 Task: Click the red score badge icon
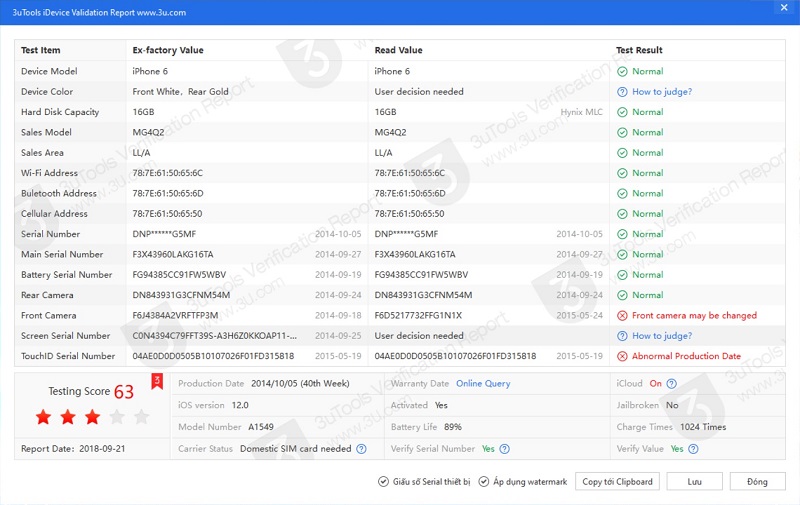[156, 380]
